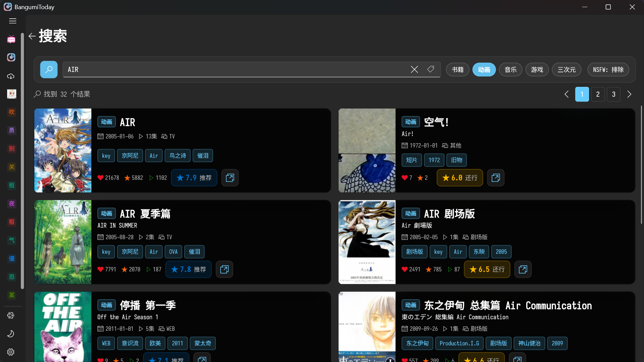Open settings via the sidebar gear icon

(x=11, y=352)
